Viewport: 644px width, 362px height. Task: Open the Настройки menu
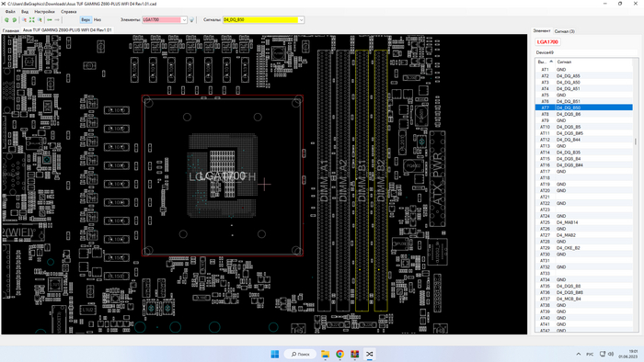tap(44, 11)
